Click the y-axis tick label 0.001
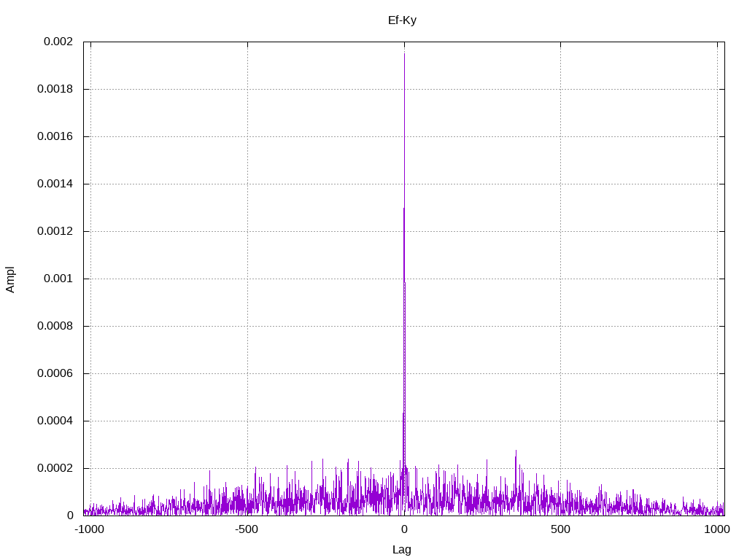 click(x=58, y=279)
